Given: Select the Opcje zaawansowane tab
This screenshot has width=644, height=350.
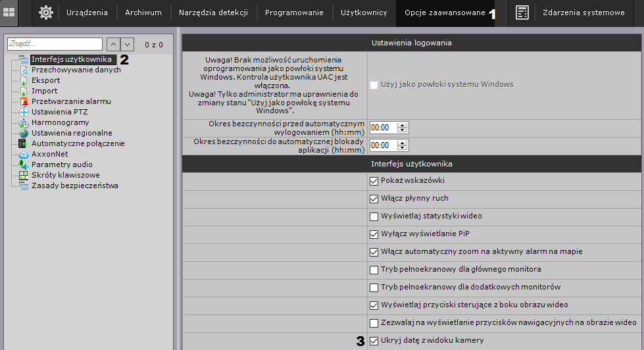Looking at the screenshot, I should 445,12.
